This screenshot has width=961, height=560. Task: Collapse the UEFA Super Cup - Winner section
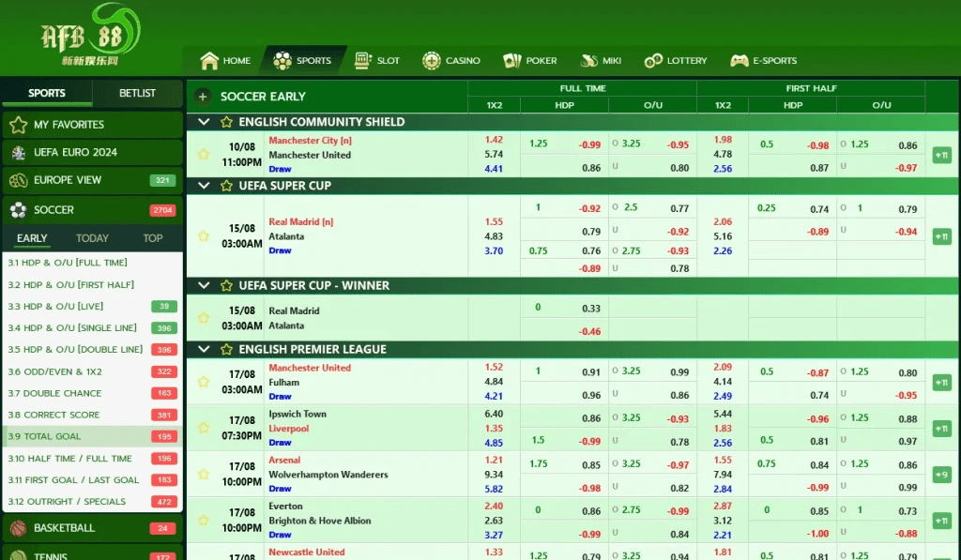click(204, 285)
